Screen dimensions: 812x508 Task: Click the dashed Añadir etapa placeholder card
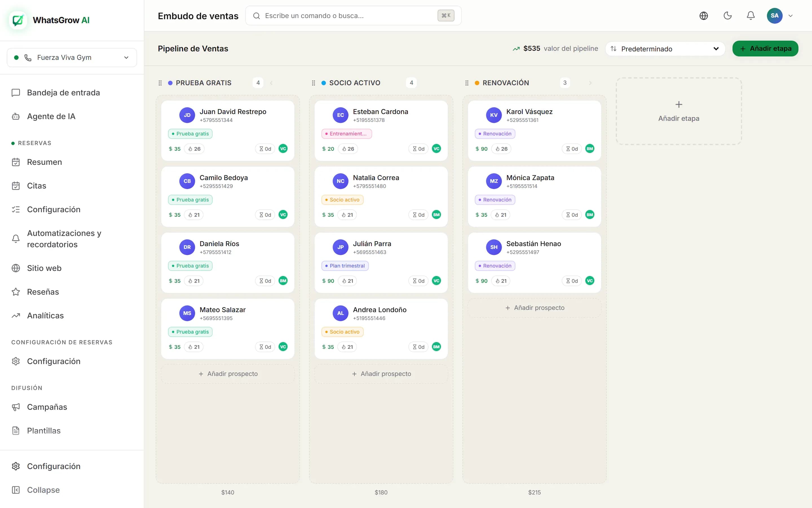678,111
